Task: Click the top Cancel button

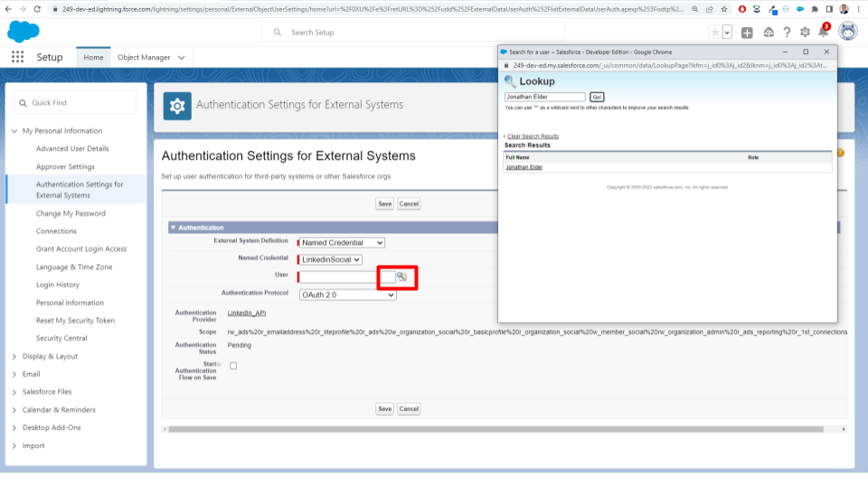Action: (x=409, y=203)
